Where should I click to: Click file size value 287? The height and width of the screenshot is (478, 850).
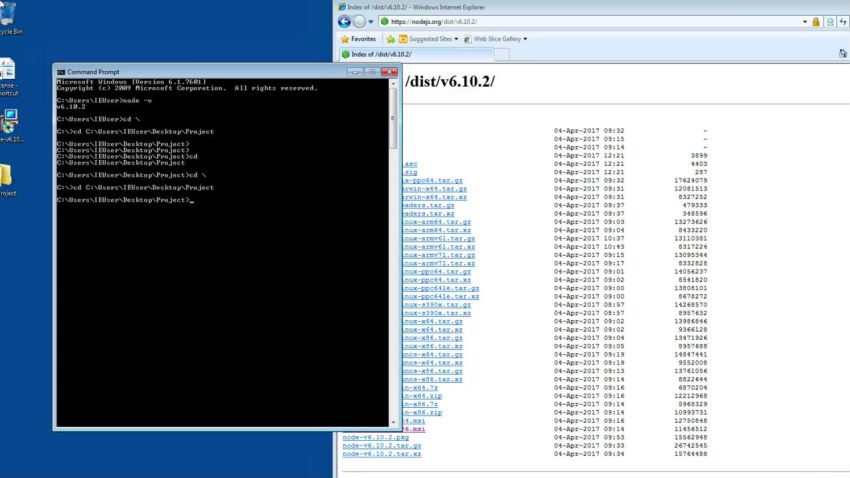point(701,172)
